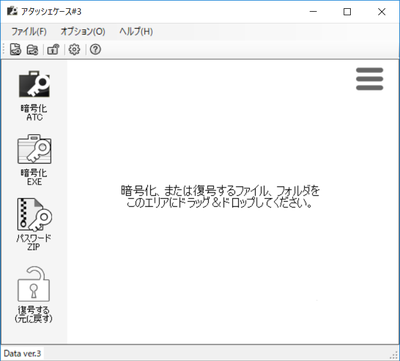
Task: Close the アタッシェケース#3 window
Action: click(x=382, y=12)
